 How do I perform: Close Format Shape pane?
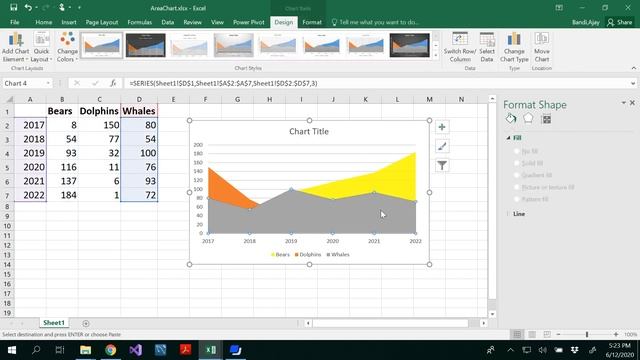coord(632,103)
